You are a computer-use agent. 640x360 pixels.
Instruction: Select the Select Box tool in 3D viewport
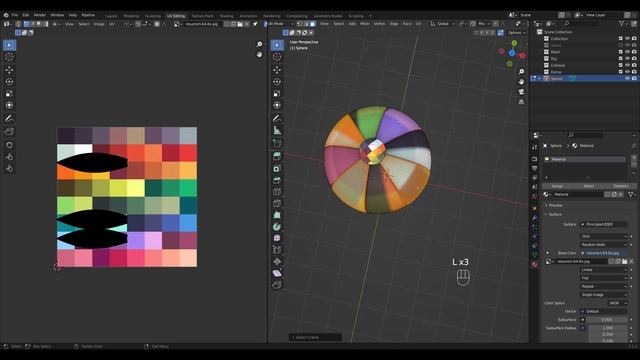277,45
